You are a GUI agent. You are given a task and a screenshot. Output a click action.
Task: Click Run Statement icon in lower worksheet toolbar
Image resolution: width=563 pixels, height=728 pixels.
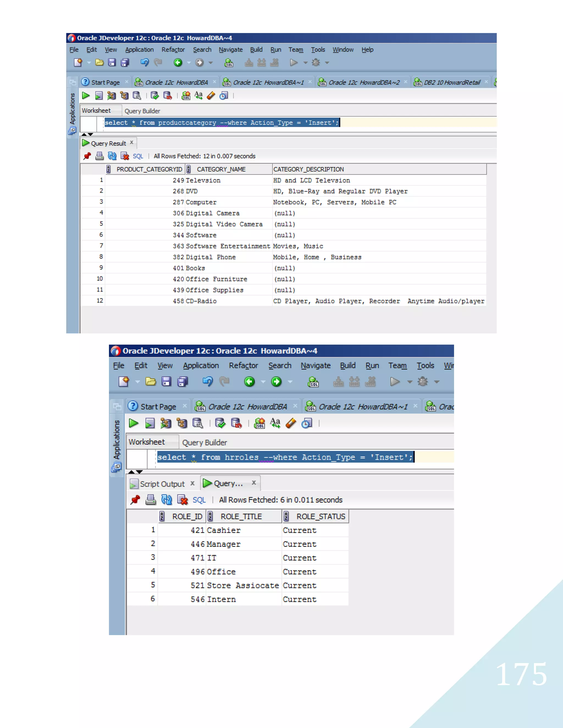tap(134, 423)
